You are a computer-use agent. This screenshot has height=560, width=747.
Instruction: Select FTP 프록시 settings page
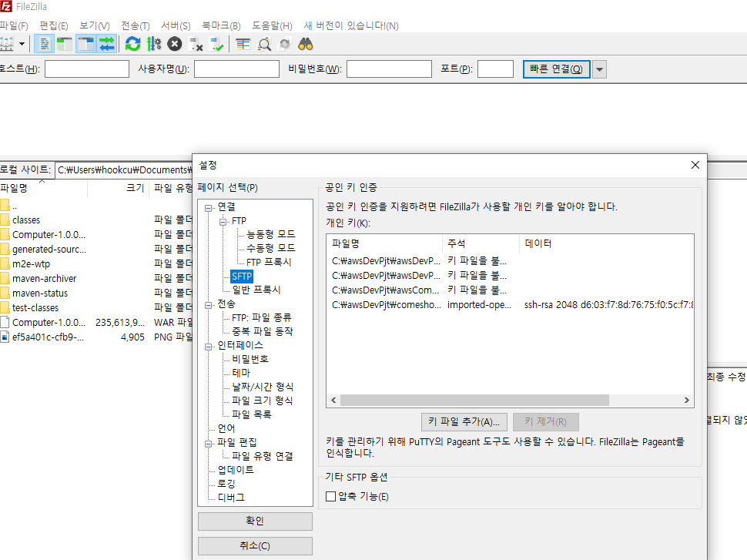[269, 262]
